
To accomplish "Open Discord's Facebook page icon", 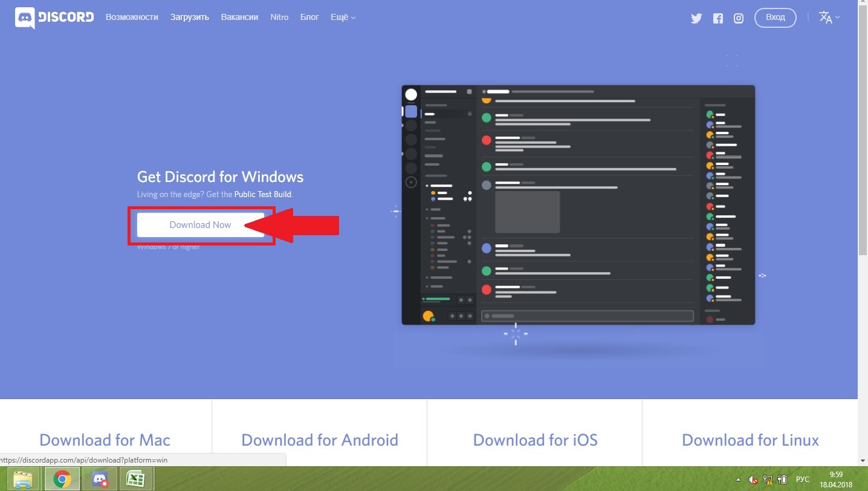I will click(717, 18).
